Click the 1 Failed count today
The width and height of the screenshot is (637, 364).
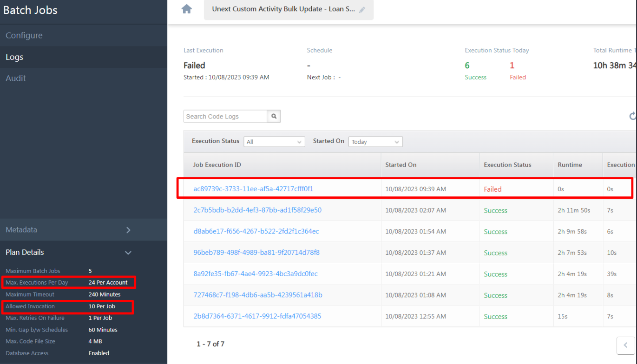click(512, 65)
